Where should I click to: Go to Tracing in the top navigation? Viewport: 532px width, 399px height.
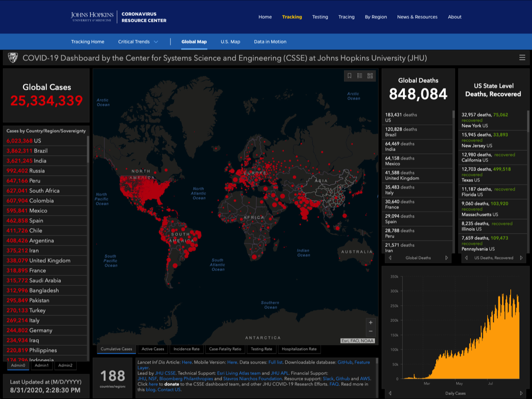[x=346, y=17]
